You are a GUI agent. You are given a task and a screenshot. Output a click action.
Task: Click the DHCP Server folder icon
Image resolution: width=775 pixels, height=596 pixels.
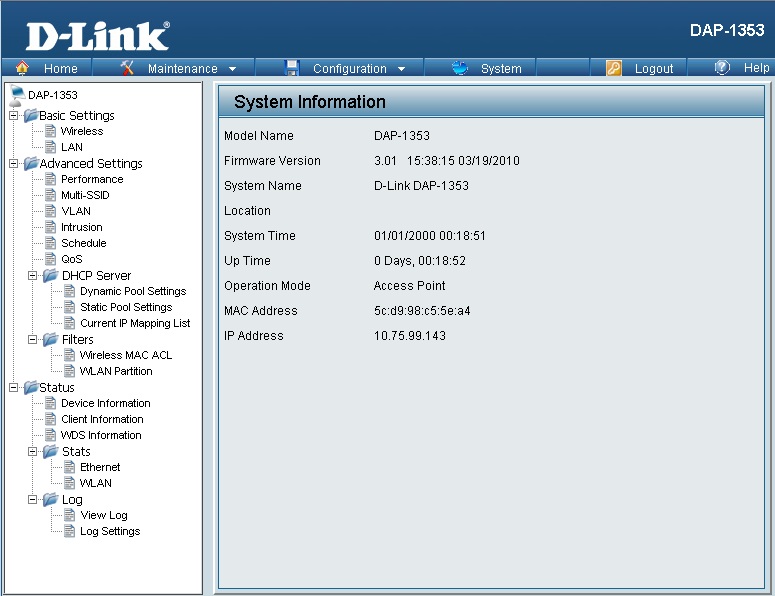pyautogui.click(x=50, y=275)
